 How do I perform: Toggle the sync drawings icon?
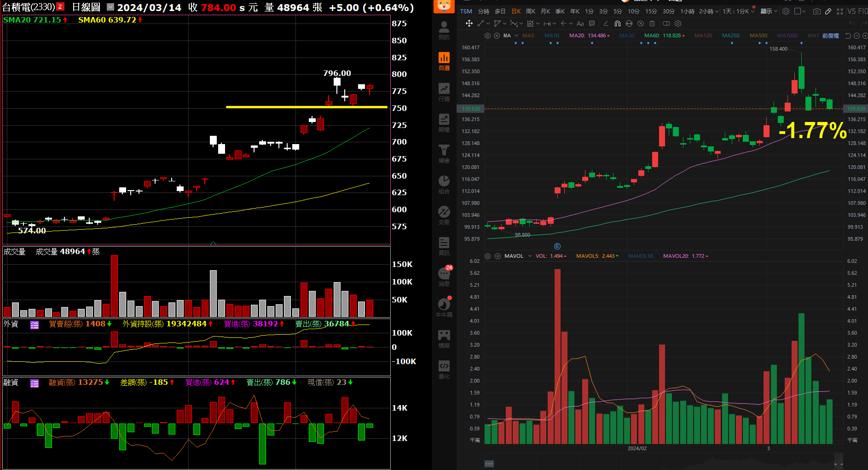(629, 23)
